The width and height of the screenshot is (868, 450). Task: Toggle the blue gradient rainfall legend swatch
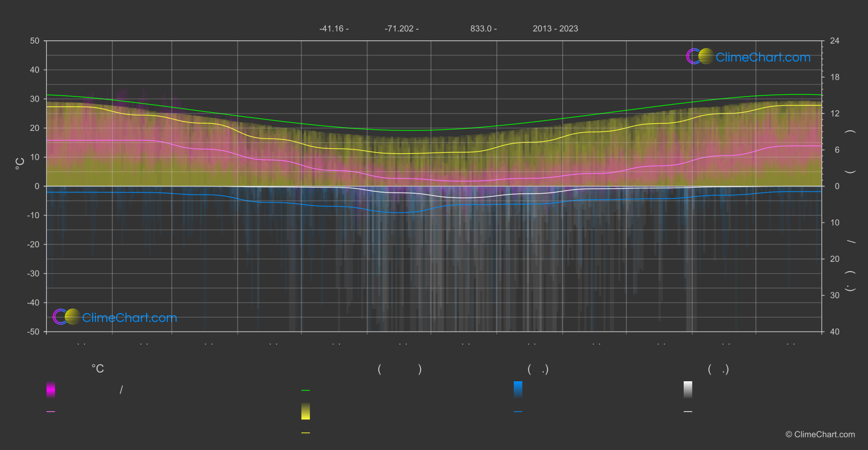coord(518,389)
